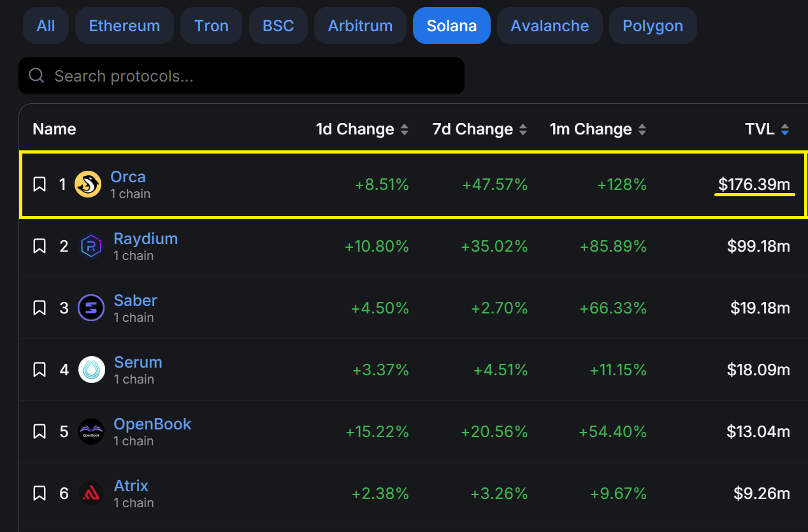Bookmark the Serum protocol
The width and height of the screenshot is (808, 532).
pyautogui.click(x=40, y=370)
